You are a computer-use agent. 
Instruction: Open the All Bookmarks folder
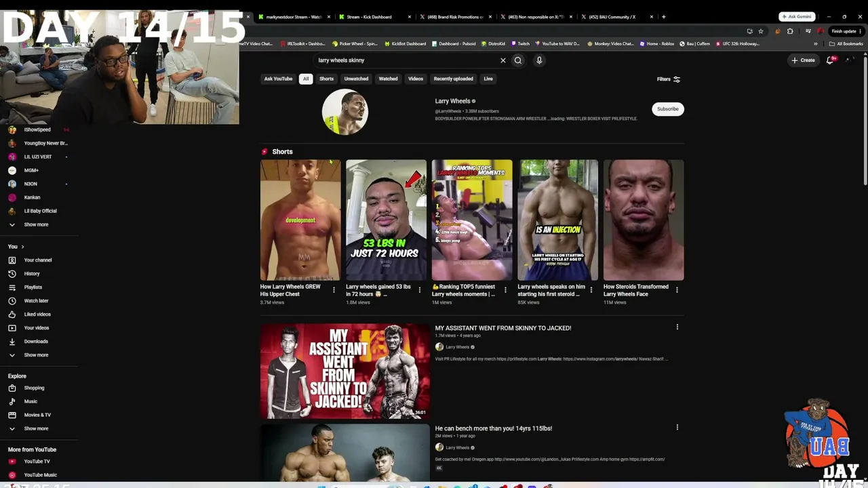pos(846,44)
